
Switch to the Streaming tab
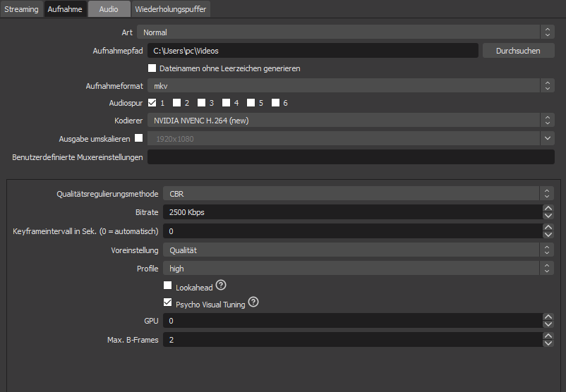point(21,9)
